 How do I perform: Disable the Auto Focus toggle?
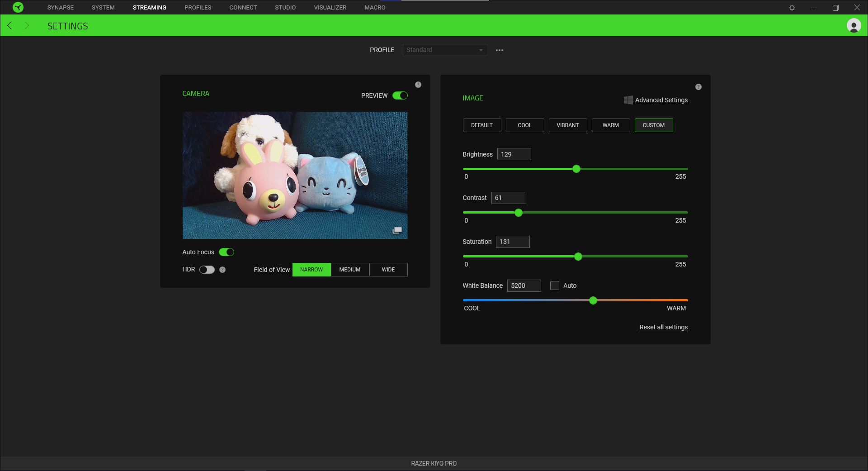(226, 252)
